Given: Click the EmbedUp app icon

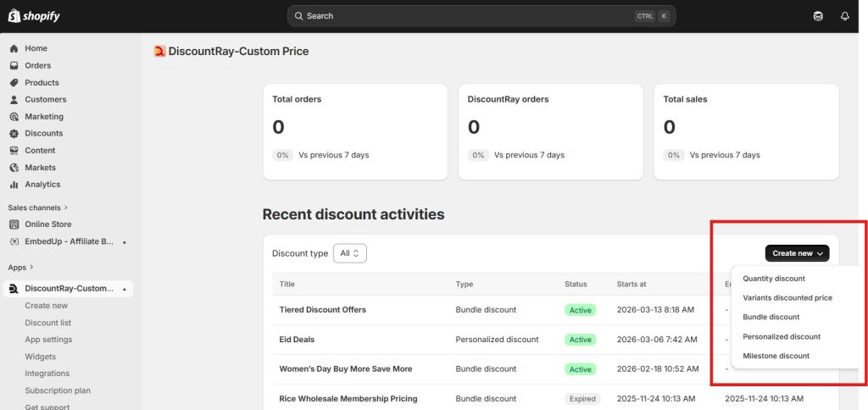Looking at the screenshot, I should click(14, 241).
